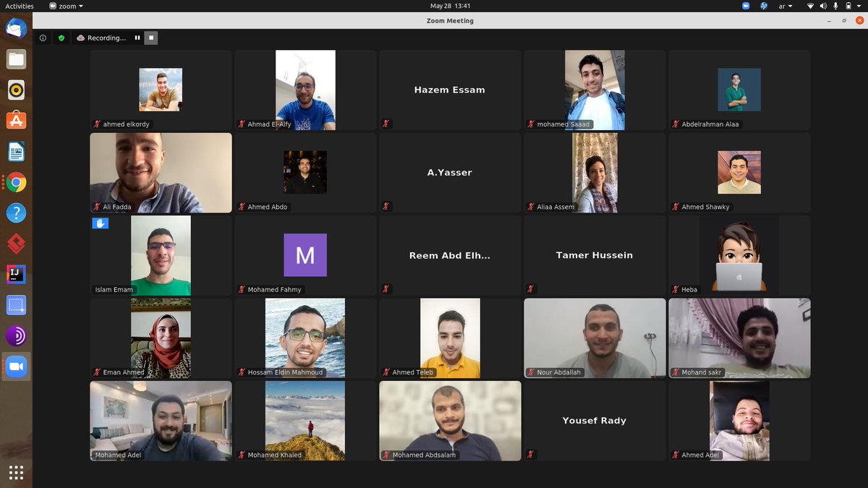Select Ahmed Adel's video tile
Viewport: 868px width, 488px height.
click(739, 421)
